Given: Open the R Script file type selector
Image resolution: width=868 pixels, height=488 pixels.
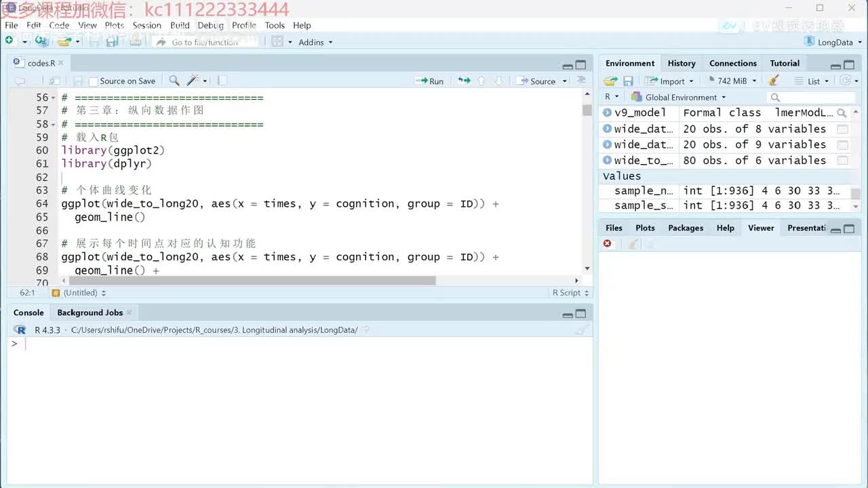Looking at the screenshot, I should (x=570, y=293).
